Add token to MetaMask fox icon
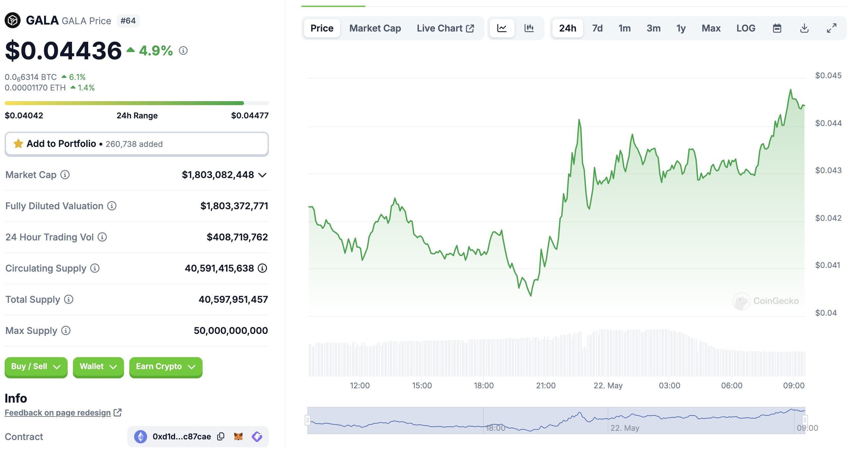This screenshot has height=449, width=868. pos(238,437)
